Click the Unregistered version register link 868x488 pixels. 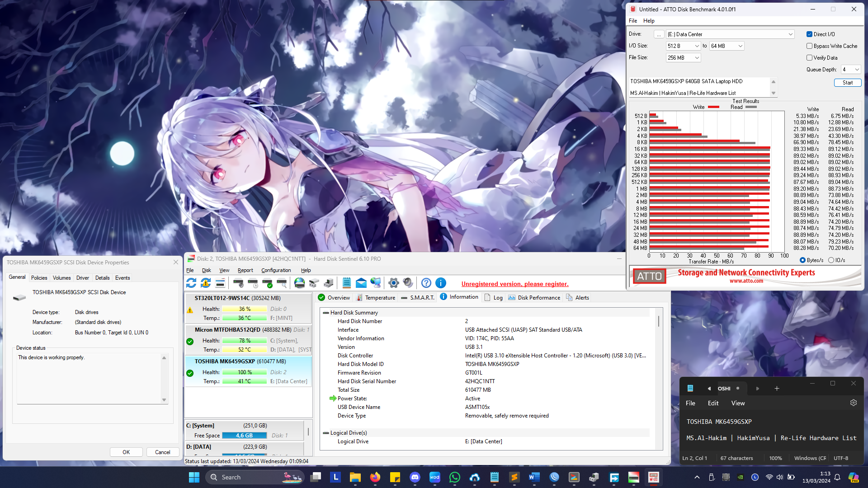pyautogui.click(x=515, y=284)
